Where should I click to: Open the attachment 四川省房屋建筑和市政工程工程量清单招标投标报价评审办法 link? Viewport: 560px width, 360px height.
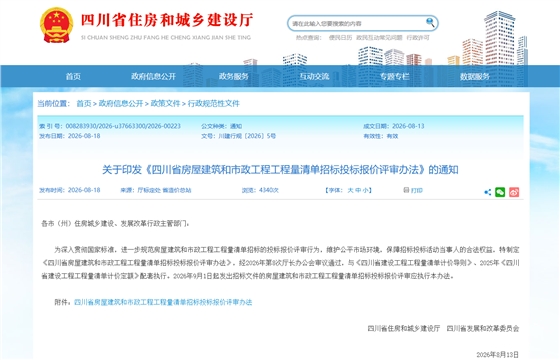tap(163, 302)
